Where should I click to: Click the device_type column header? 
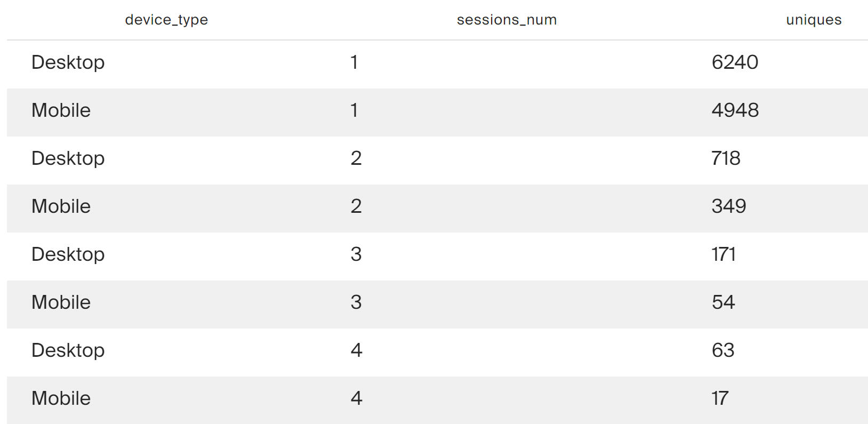(x=166, y=20)
